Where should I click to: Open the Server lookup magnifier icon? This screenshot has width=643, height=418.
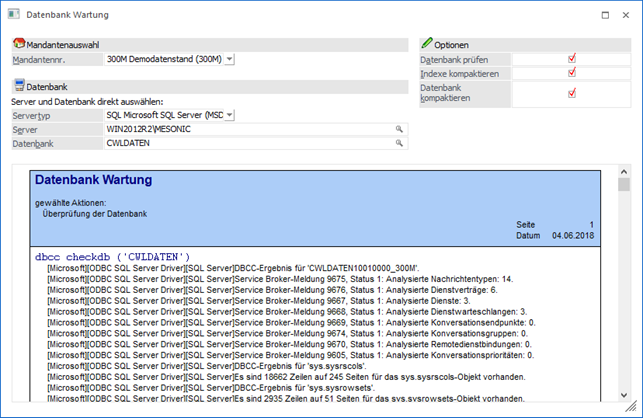399,130
